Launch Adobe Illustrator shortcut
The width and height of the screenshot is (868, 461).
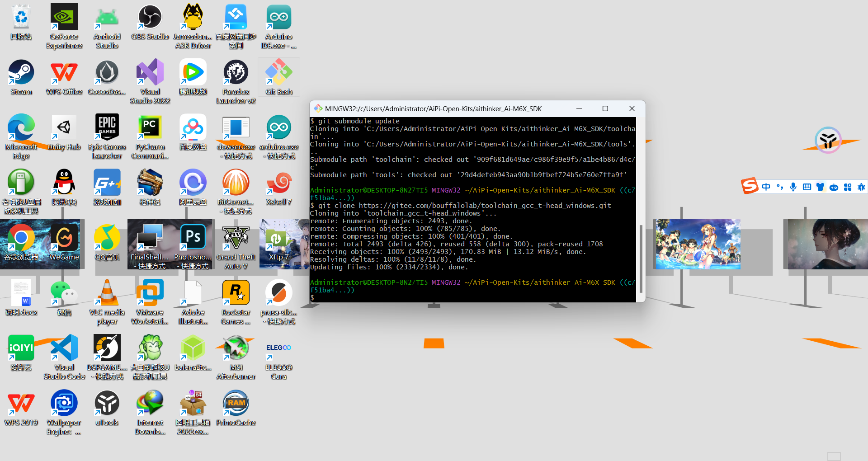click(193, 302)
